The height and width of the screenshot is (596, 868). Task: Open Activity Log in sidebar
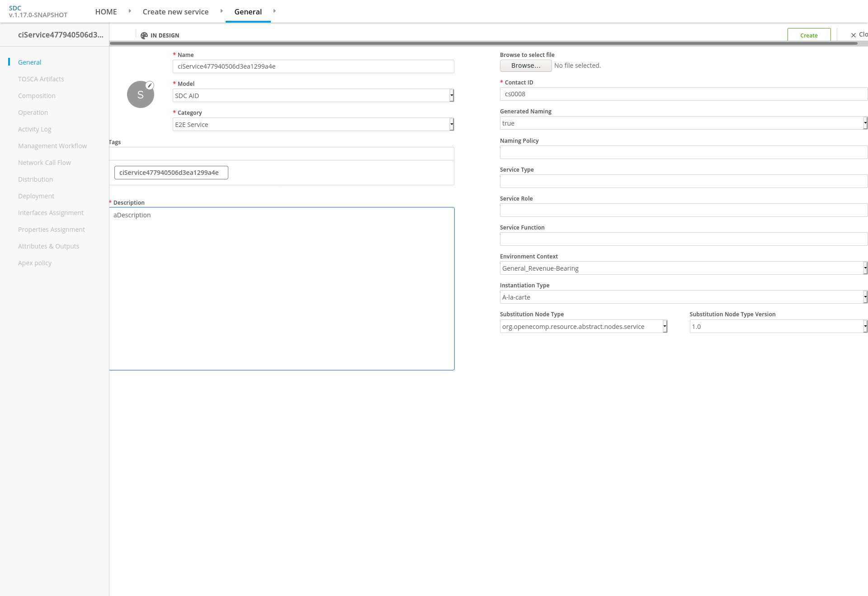tap(35, 129)
